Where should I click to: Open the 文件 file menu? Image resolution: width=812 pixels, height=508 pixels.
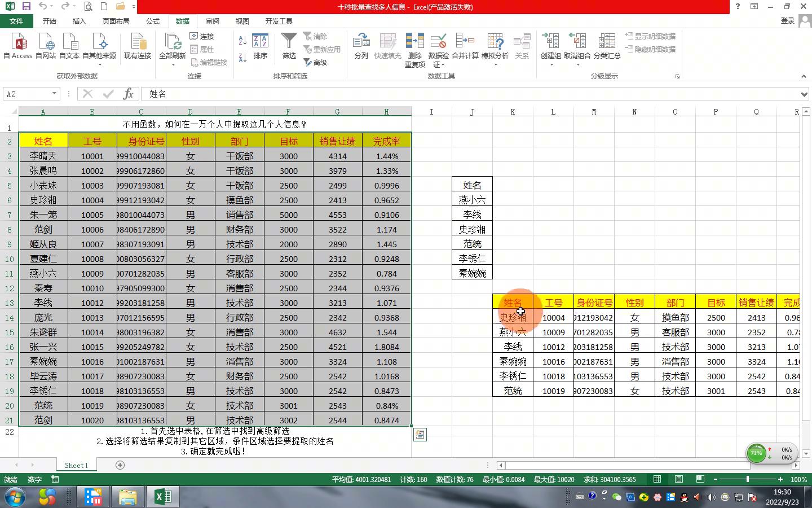pyautogui.click(x=16, y=21)
